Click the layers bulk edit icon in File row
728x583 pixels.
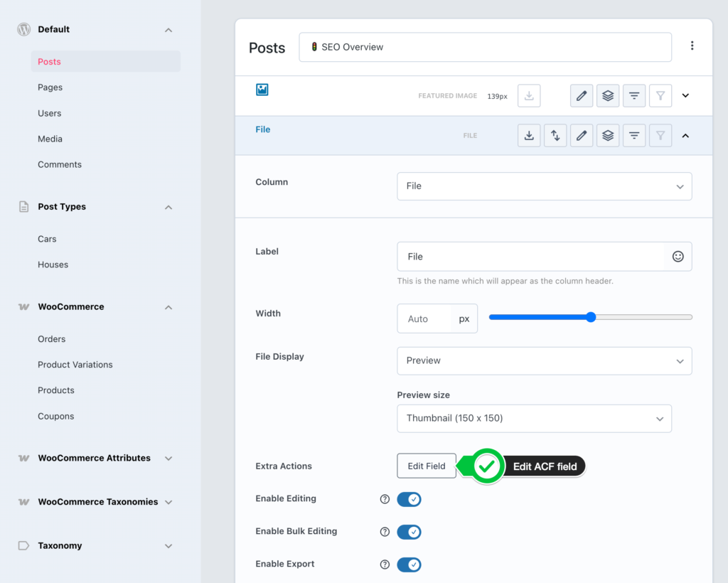(x=608, y=136)
